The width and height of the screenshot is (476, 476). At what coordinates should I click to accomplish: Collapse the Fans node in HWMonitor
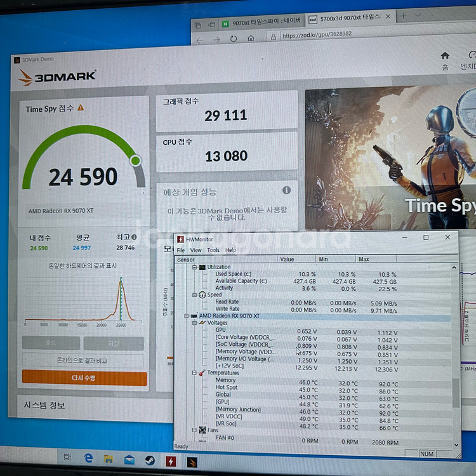(194, 430)
